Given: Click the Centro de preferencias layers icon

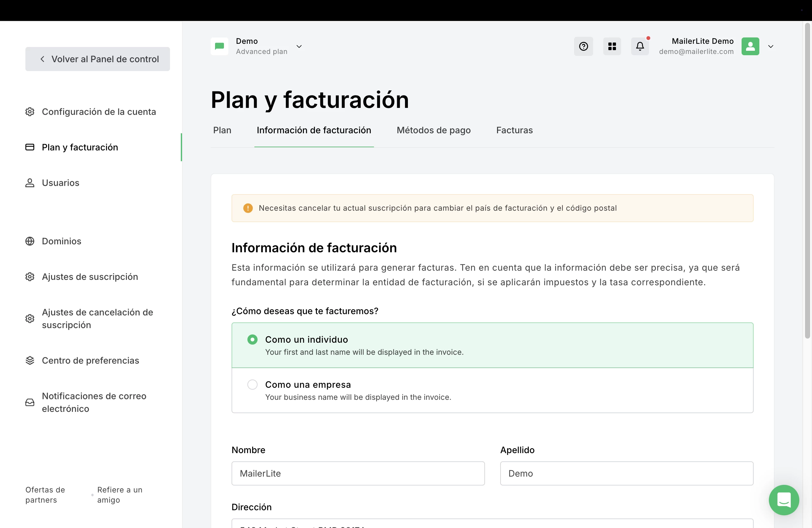Looking at the screenshot, I should tap(30, 360).
